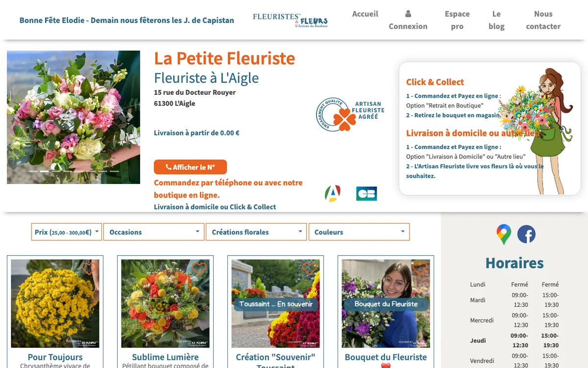Favorite the Pour Toujours bouquet heart

pyautogui.click(x=89, y=268)
